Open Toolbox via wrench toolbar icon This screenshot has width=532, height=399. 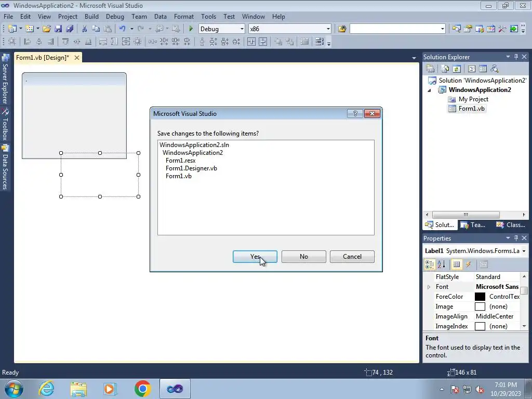pos(502,29)
